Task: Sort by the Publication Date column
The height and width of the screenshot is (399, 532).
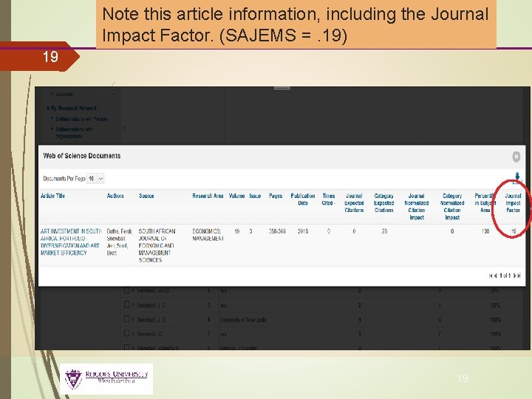Action: pos(303,199)
